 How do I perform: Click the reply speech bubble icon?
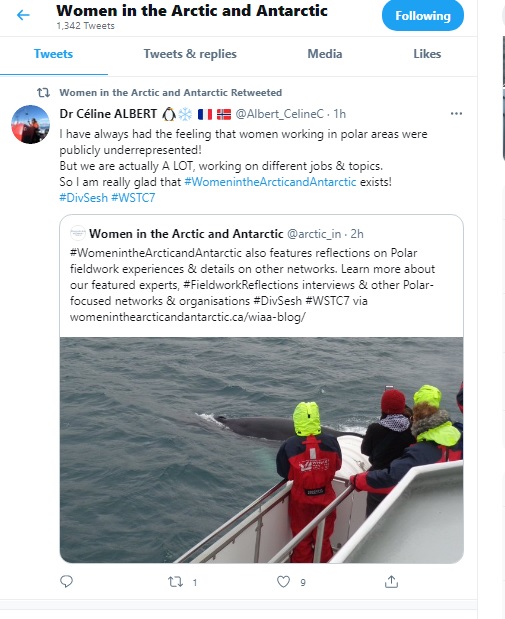pyautogui.click(x=66, y=581)
